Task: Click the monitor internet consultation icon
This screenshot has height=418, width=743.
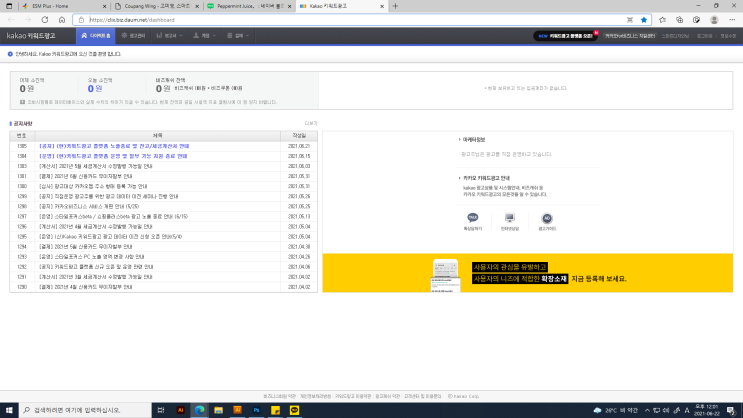Action: click(x=509, y=218)
